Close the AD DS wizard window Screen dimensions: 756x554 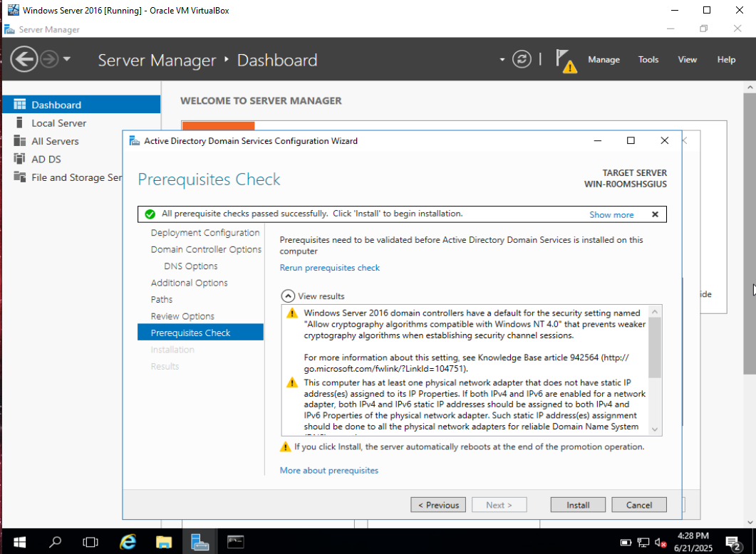(x=664, y=141)
